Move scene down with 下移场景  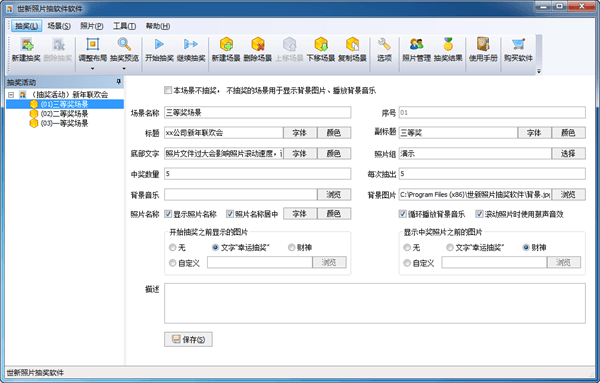click(x=321, y=50)
